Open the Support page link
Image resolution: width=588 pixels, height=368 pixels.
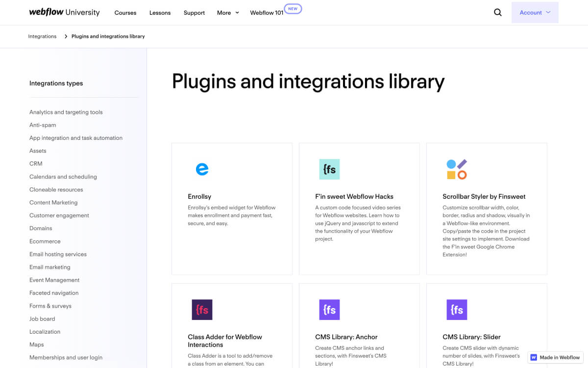coord(194,13)
